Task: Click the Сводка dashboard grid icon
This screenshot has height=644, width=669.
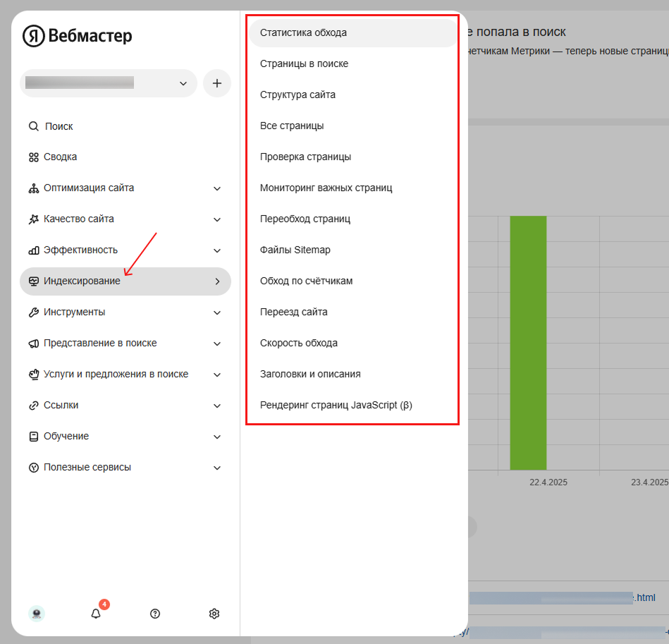Action: (x=34, y=157)
